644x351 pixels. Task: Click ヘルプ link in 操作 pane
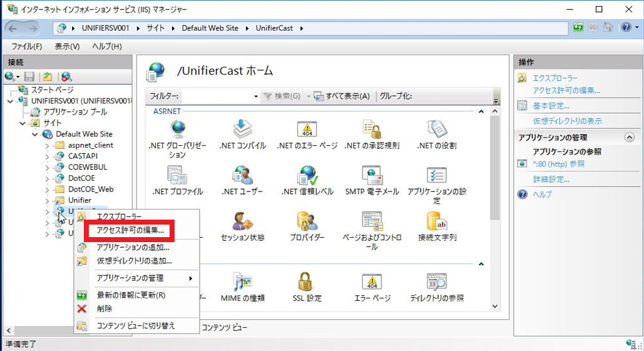pos(542,194)
